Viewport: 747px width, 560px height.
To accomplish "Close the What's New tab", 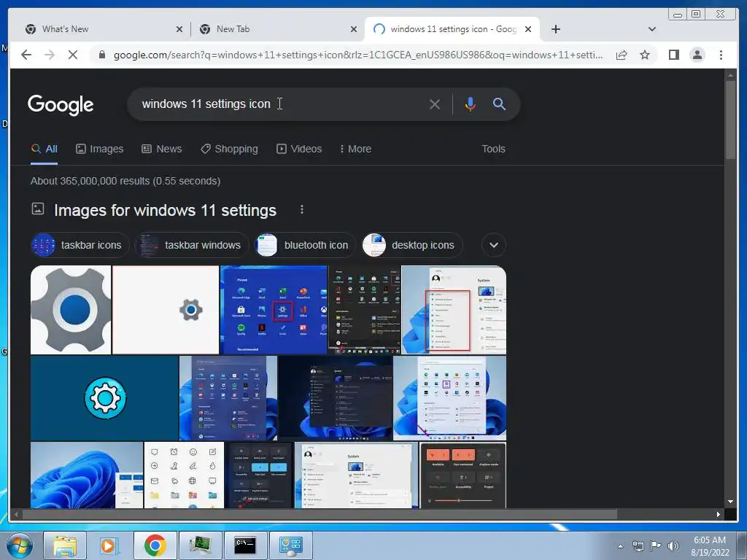I will coord(179,29).
